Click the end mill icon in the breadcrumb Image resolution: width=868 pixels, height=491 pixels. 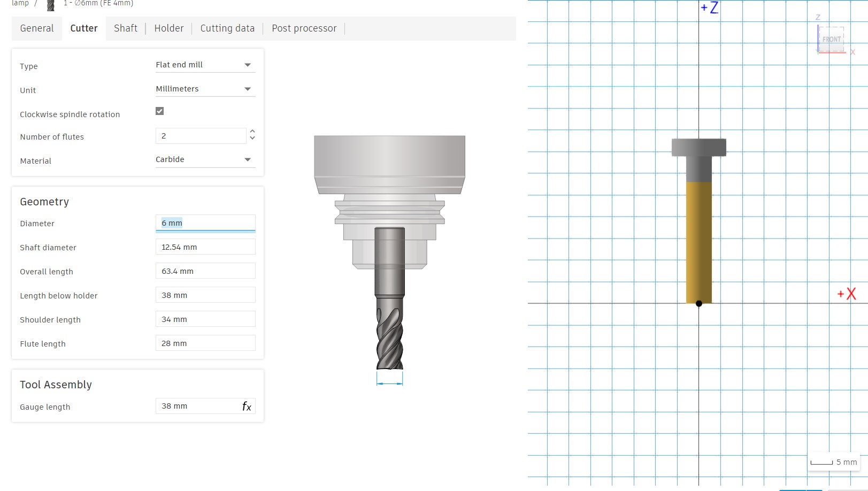51,5
